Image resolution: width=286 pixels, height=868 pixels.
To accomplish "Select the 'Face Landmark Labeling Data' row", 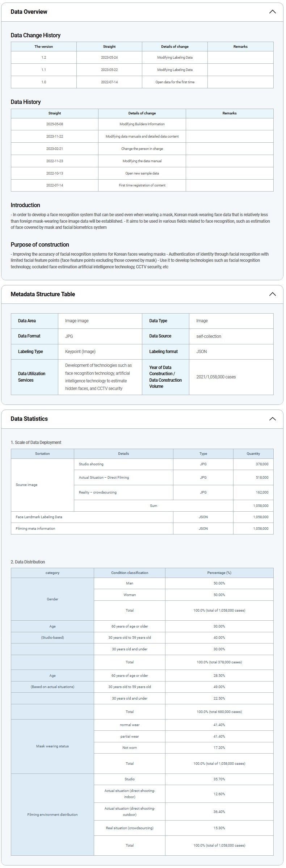I will [x=39, y=517].
